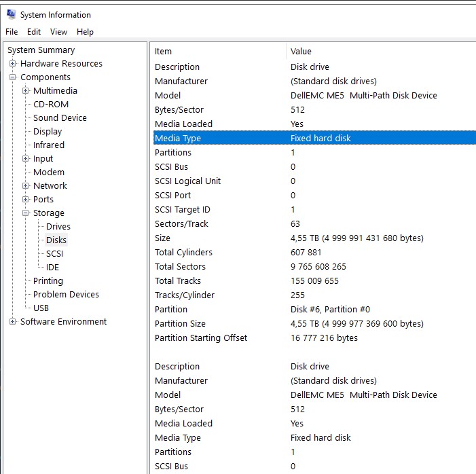Expand the Ports category
The image size is (476, 474).
(26, 199)
